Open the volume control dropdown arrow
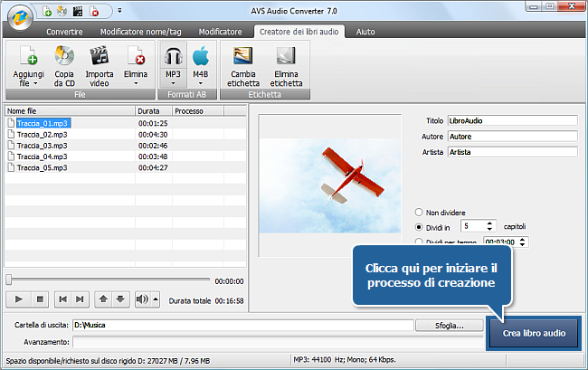This screenshot has height=370, width=588. click(x=155, y=299)
